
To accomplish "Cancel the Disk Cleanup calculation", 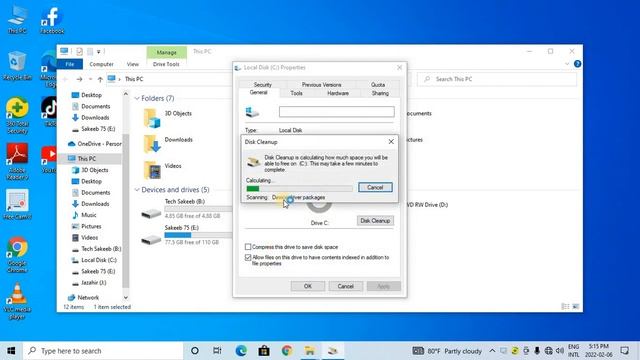I will tap(375, 187).
